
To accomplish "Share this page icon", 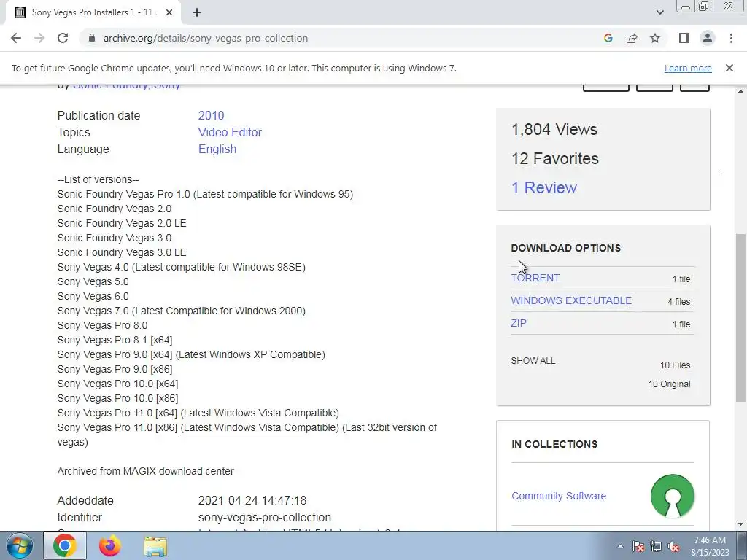I will click(632, 38).
